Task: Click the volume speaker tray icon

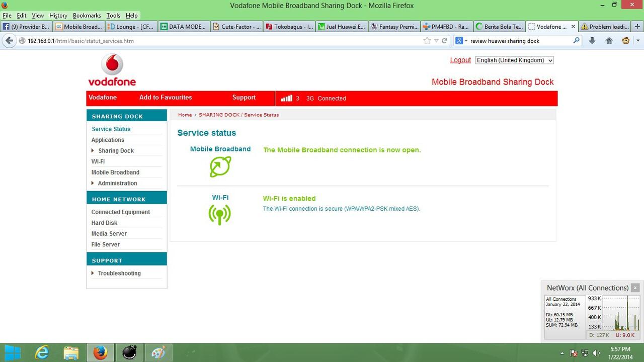Action: (x=597, y=353)
